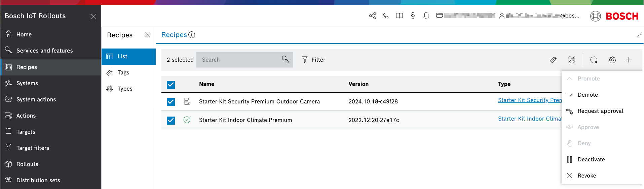Choose Request approval in the menu
Viewport: 644px width, 189px height.
600,111
